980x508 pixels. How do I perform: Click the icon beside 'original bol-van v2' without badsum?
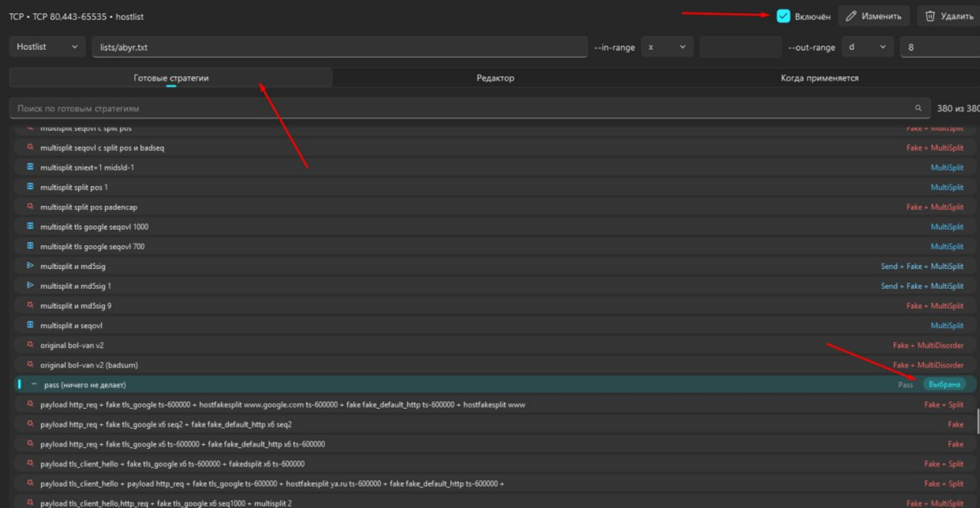(30, 345)
